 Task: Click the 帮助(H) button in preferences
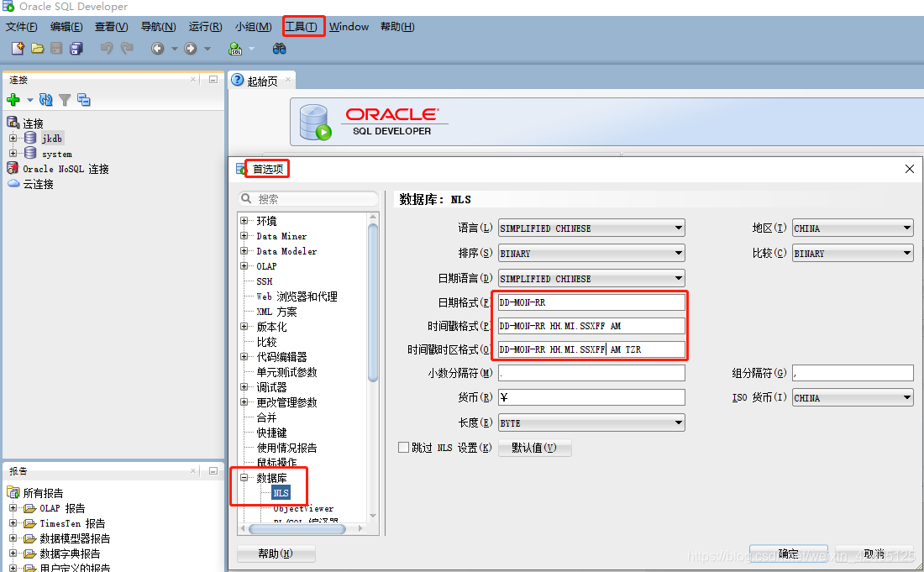276,554
